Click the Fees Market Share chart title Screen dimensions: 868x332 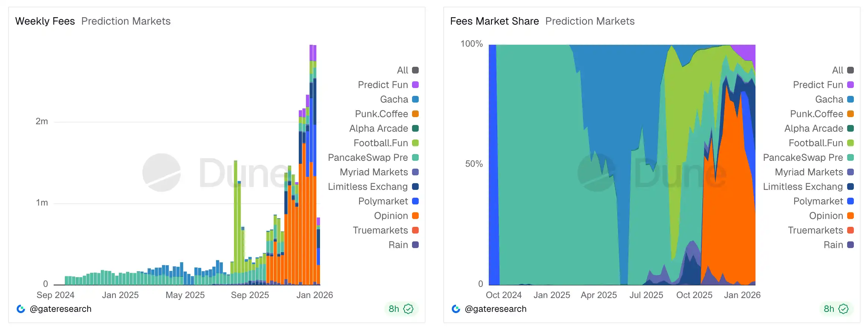[494, 21]
